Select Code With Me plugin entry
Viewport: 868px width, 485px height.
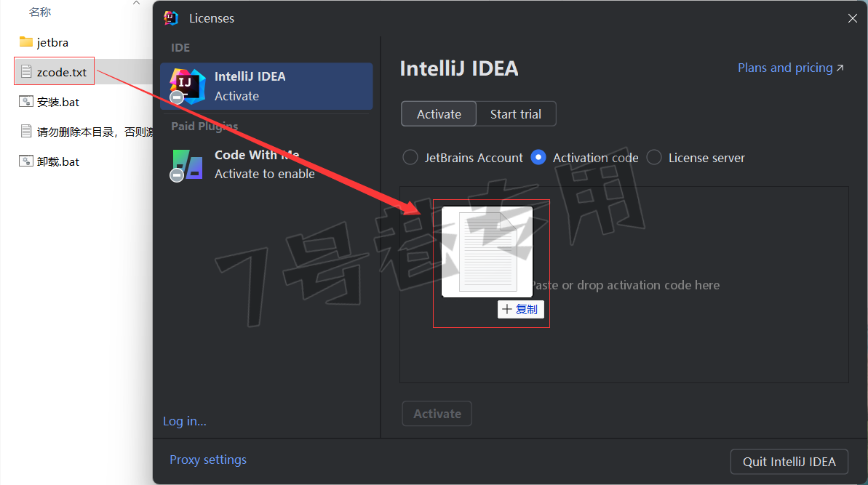click(266, 165)
